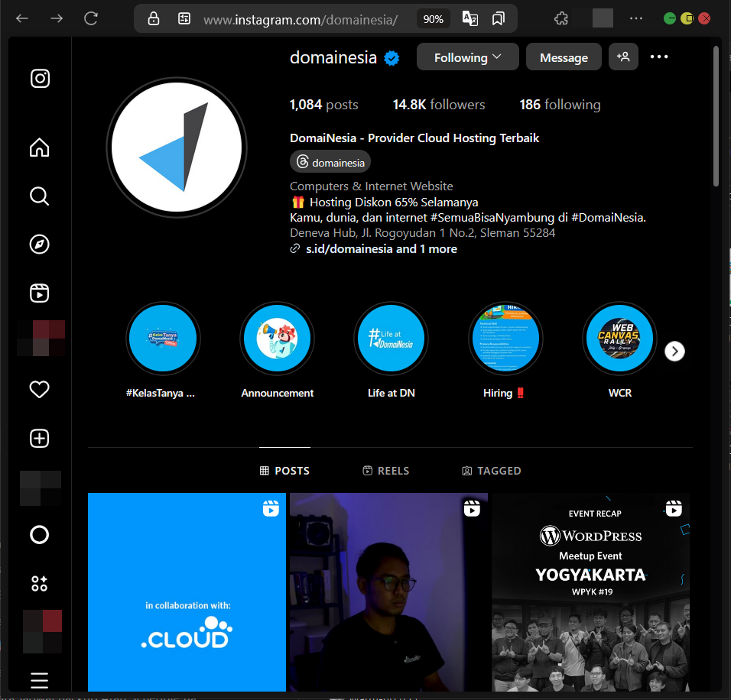731x700 pixels.
Task: Click the verified badge next to domainesia
Action: click(x=391, y=58)
